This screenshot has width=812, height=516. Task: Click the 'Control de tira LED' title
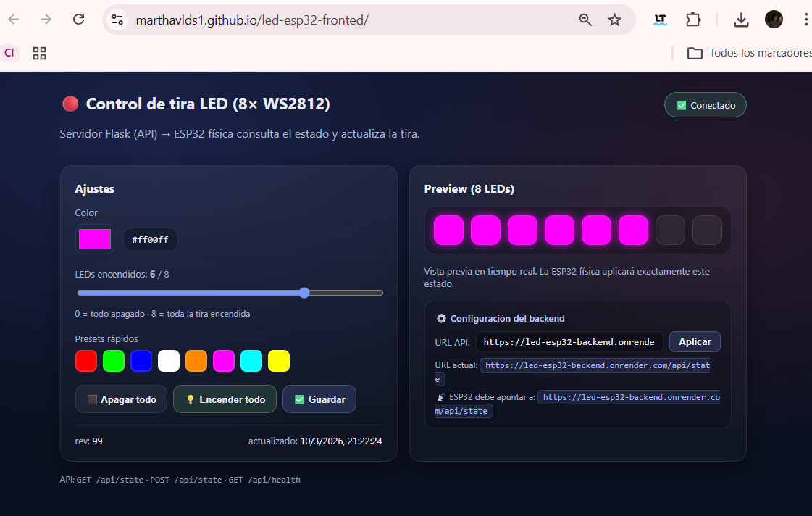(x=208, y=104)
